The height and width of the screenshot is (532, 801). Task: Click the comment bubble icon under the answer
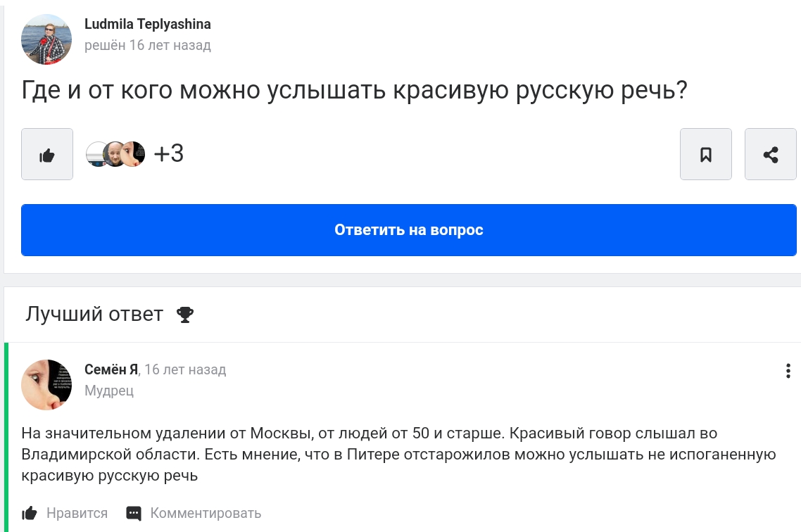pos(134,513)
